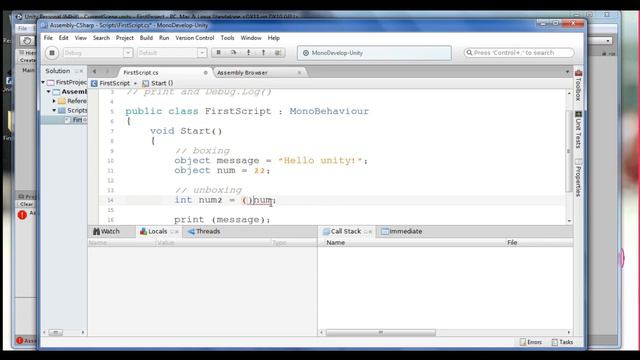The image size is (640, 360).
Task: Click the Step Into toolbar icon
Action: click(x=248, y=52)
